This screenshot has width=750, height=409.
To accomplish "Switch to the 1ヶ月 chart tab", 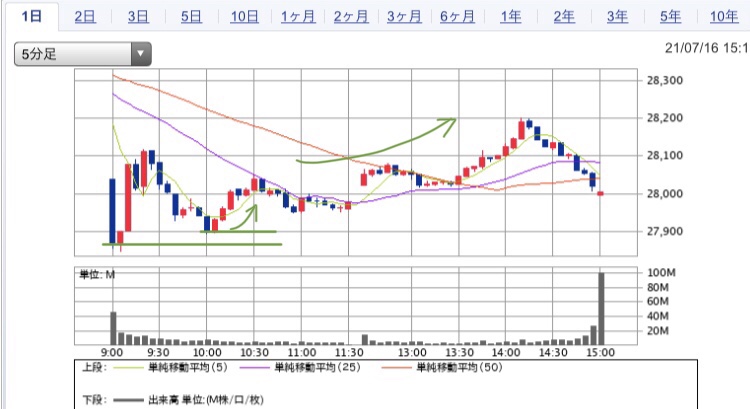I will point(298,17).
